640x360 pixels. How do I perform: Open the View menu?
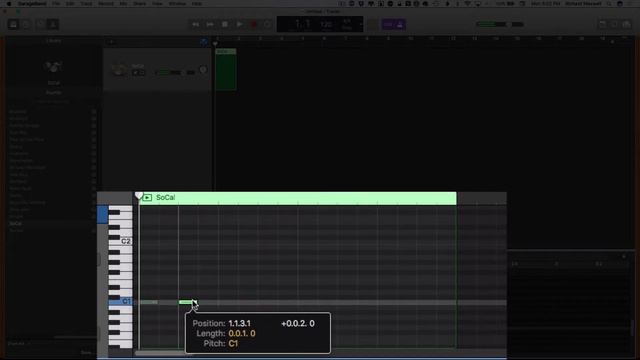(157, 4)
